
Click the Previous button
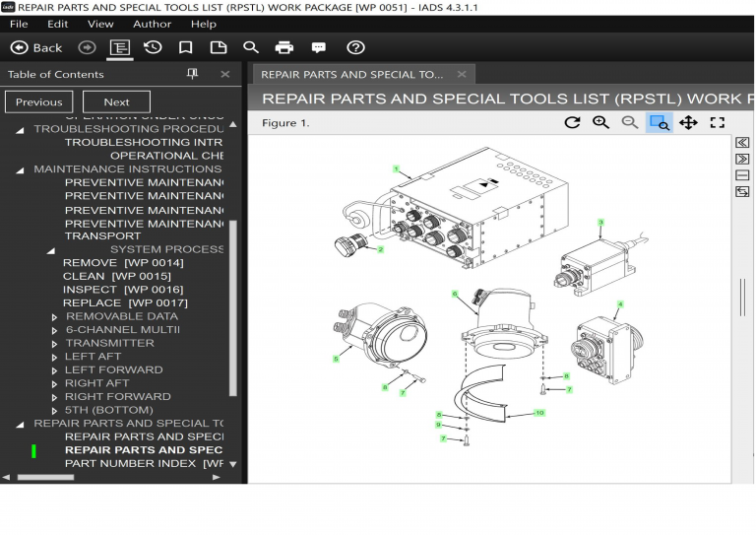pyautogui.click(x=39, y=101)
